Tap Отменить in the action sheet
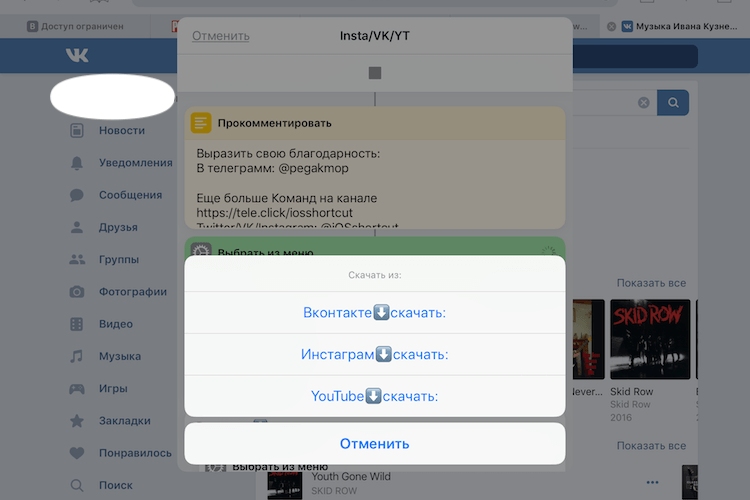The height and width of the screenshot is (500, 750). click(x=375, y=444)
